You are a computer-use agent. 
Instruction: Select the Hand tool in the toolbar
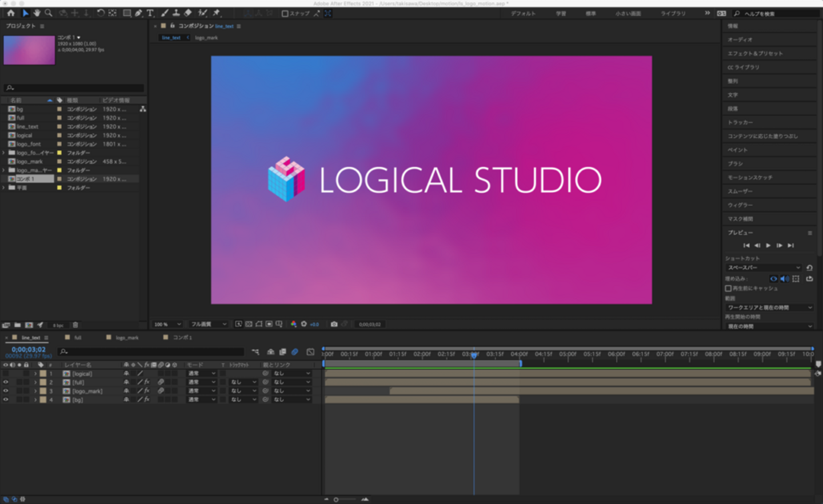pyautogui.click(x=37, y=13)
